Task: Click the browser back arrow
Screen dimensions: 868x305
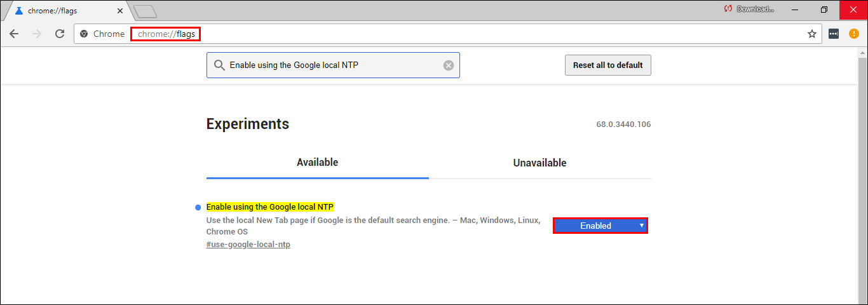Action: click(14, 34)
